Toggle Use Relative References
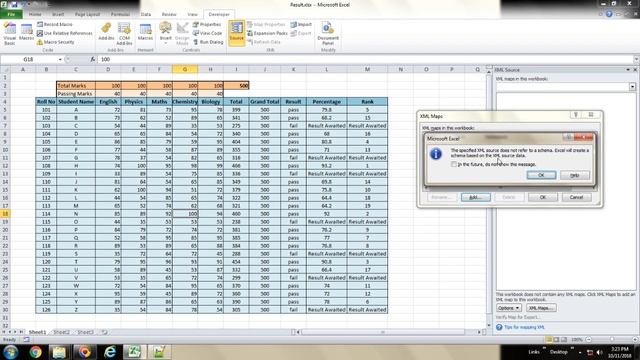Viewport: 640px width, 360px height. point(64,33)
